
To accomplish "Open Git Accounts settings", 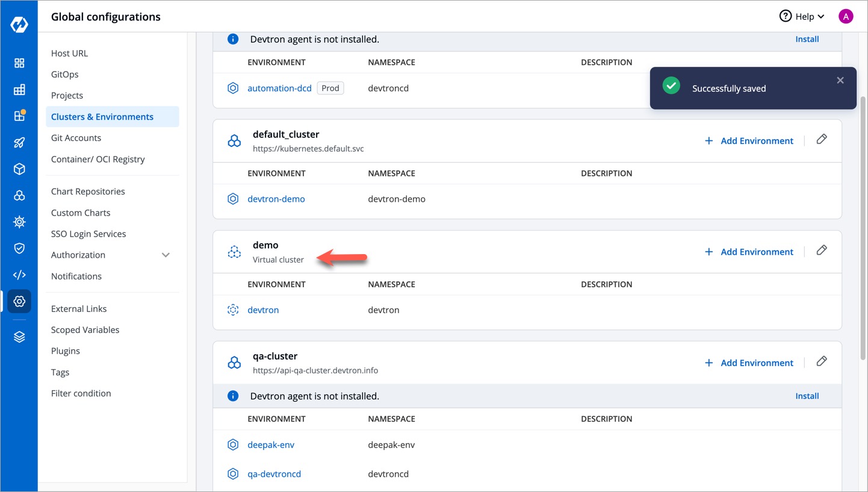I will 76,138.
